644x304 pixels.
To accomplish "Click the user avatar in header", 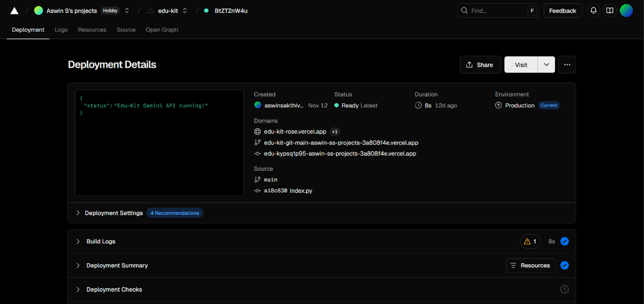I will pyautogui.click(x=626, y=11).
